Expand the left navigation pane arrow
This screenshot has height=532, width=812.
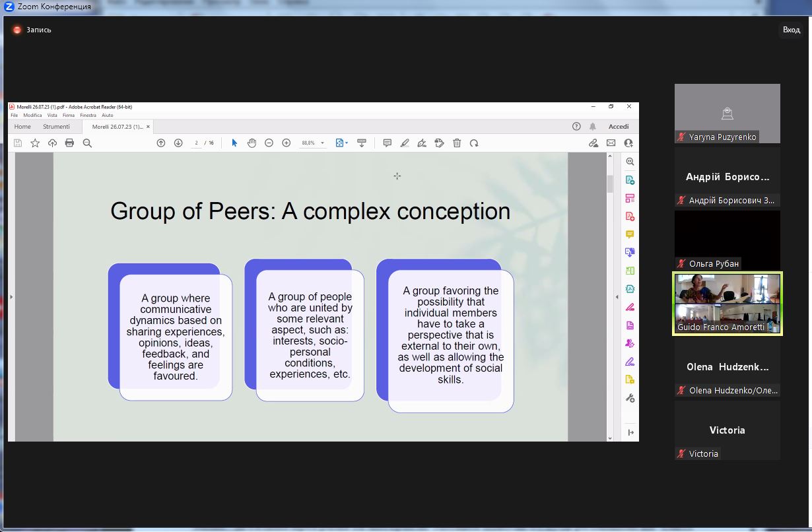pos(11,297)
